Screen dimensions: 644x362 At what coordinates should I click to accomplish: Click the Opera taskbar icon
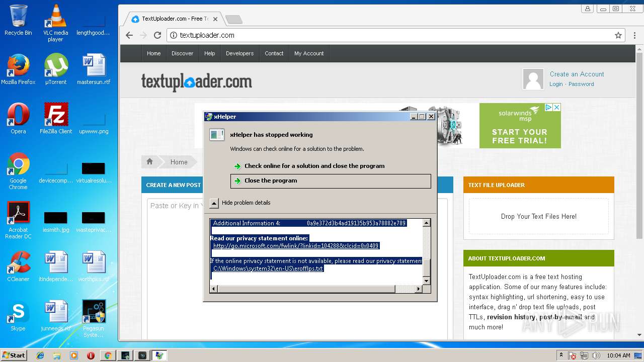click(x=91, y=355)
